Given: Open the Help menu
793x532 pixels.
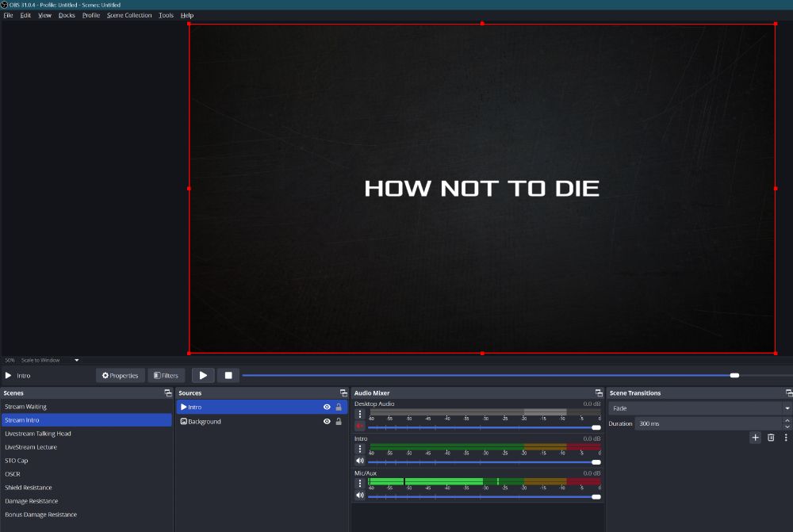Looking at the screenshot, I should point(187,15).
